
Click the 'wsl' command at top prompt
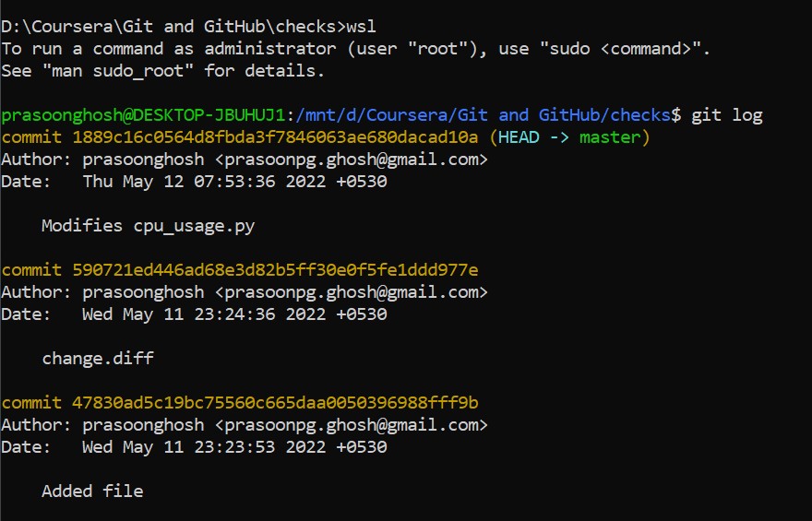coord(361,27)
